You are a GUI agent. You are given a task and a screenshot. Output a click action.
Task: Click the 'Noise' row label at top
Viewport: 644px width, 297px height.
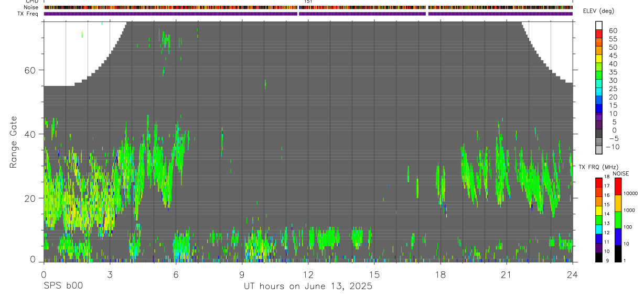31,7
